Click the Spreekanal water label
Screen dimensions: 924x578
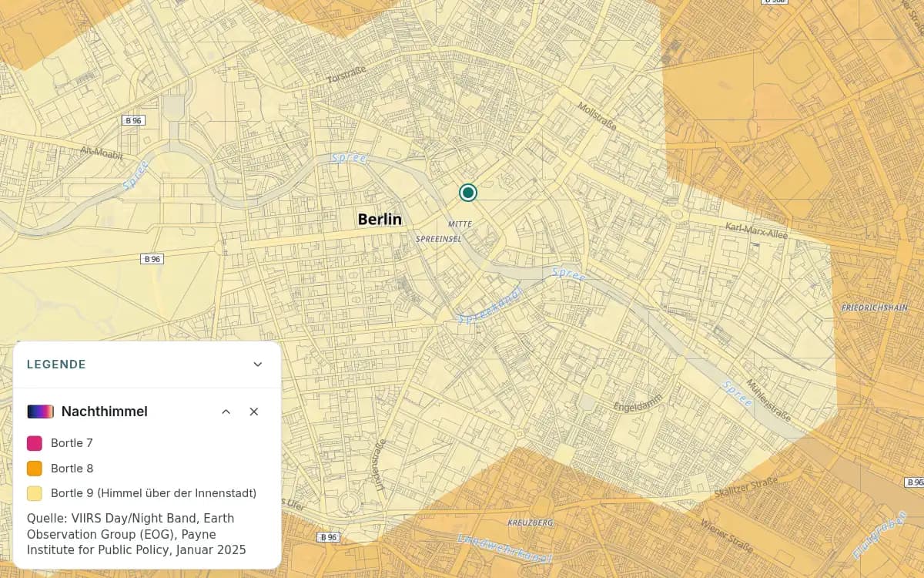click(x=490, y=305)
